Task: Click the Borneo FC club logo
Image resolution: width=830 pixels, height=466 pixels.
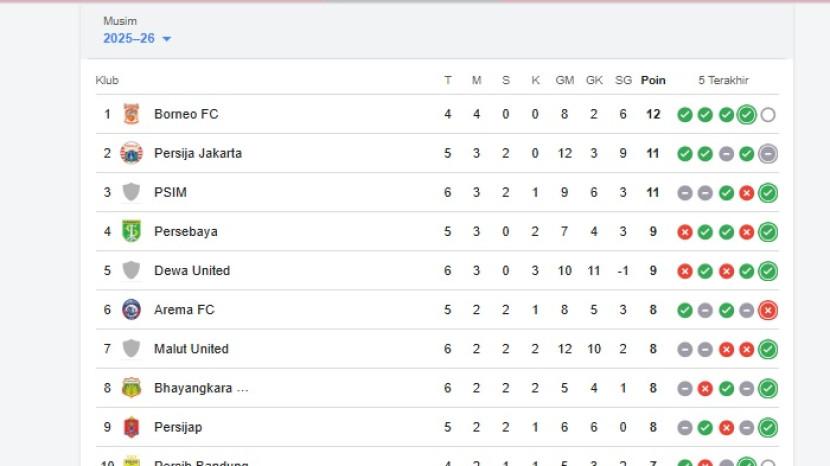Action: pyautogui.click(x=131, y=114)
